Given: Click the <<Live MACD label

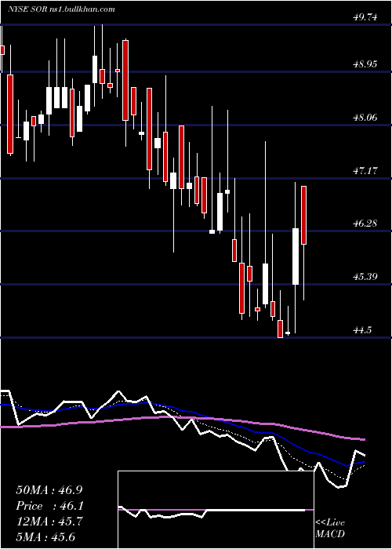Looking at the screenshot, I should point(330,528).
